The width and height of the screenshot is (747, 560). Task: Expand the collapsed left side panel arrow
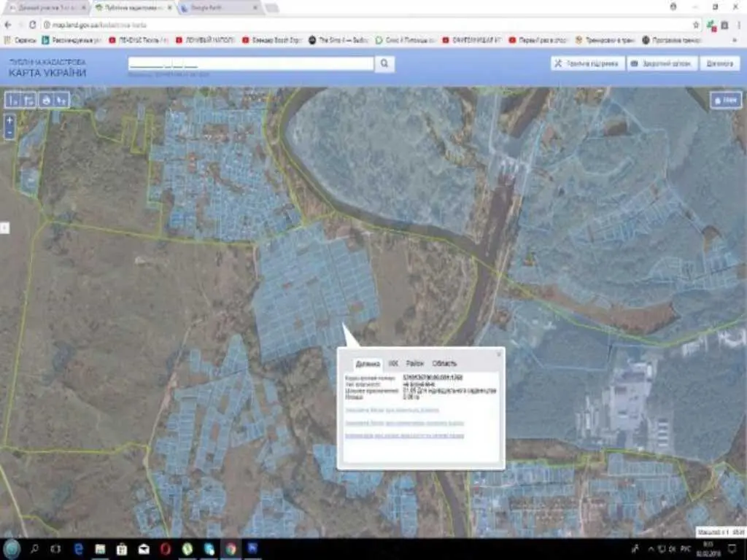click(x=4, y=228)
